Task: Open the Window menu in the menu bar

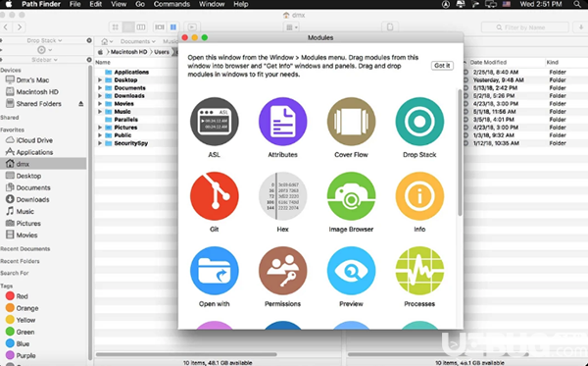Action: [x=212, y=4]
